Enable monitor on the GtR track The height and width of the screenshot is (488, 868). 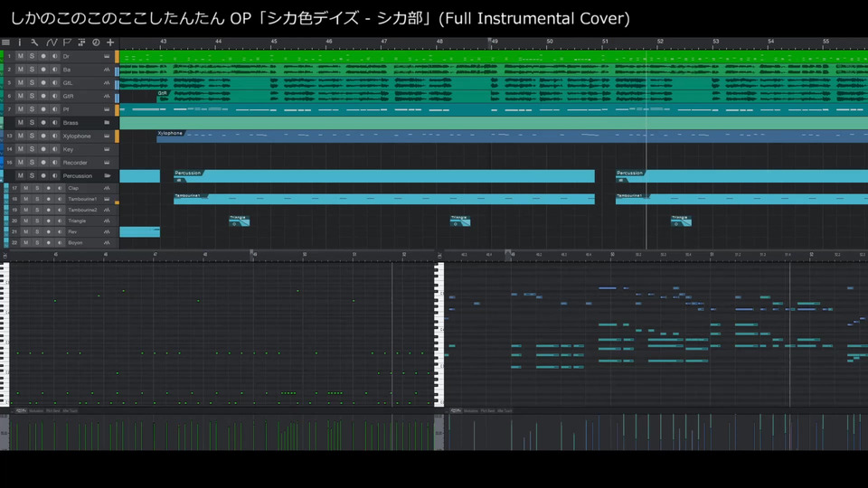pos(55,96)
